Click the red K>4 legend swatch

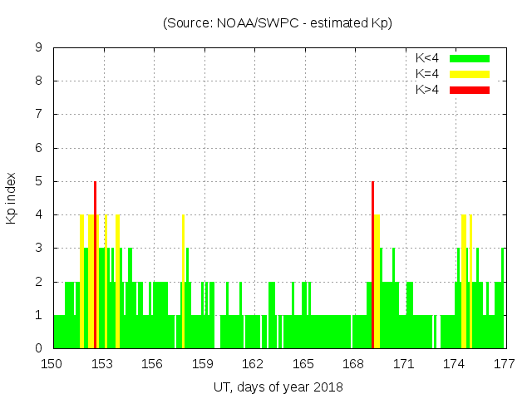click(470, 90)
